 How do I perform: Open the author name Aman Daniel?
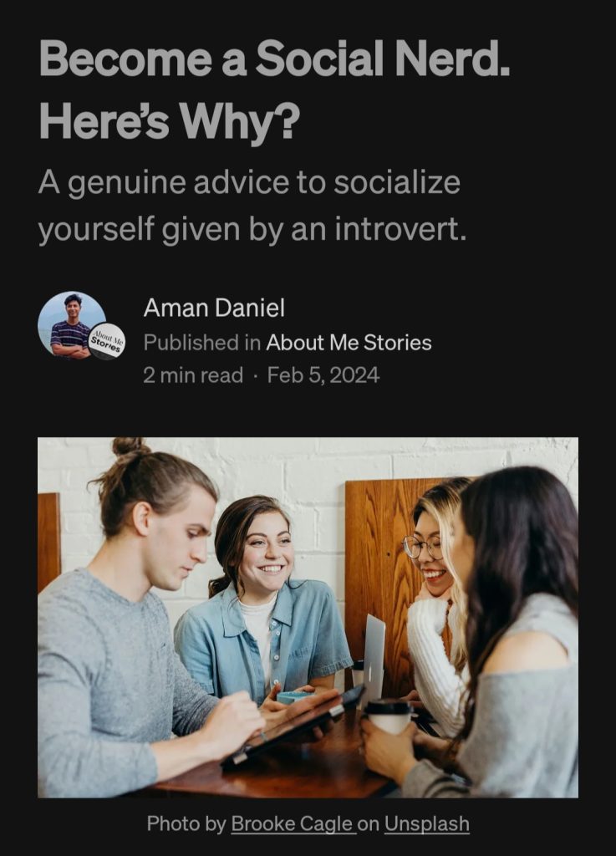[x=214, y=308]
